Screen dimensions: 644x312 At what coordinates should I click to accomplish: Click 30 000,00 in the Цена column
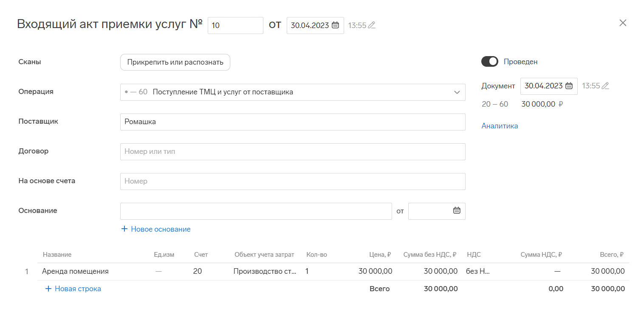[x=376, y=271]
